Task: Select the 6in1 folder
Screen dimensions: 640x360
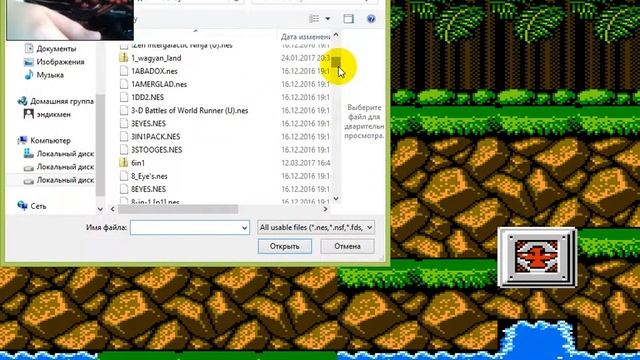Action: 138,163
